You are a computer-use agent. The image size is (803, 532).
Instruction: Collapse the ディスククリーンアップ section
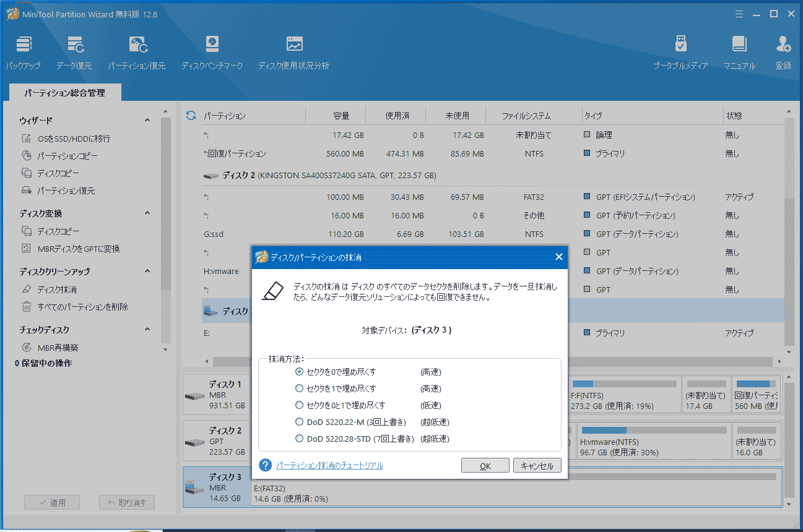coord(147,272)
